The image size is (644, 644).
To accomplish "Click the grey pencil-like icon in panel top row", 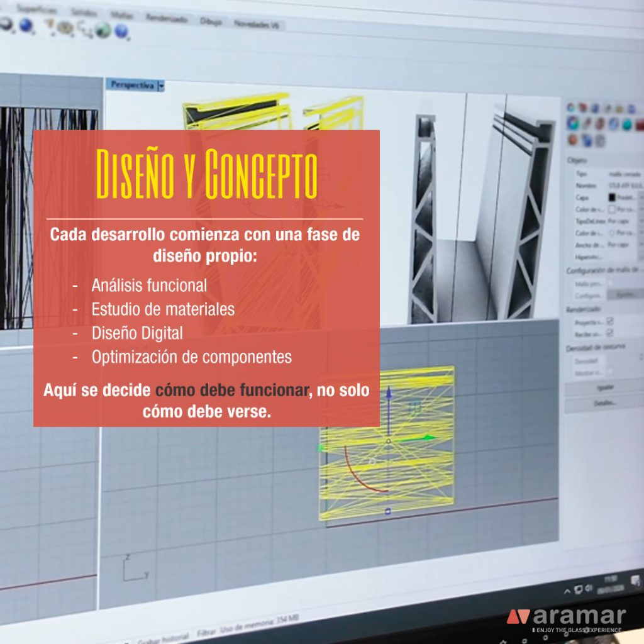I will tap(608, 108).
